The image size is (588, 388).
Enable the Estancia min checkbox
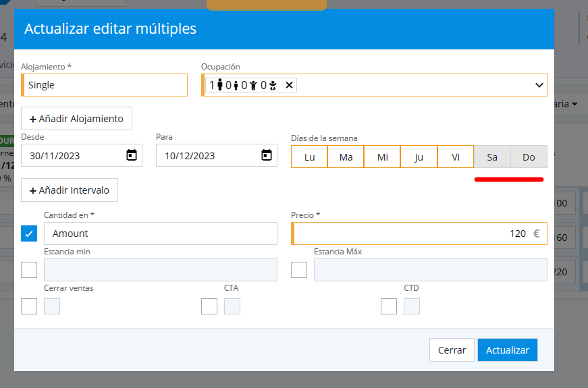[x=29, y=270]
